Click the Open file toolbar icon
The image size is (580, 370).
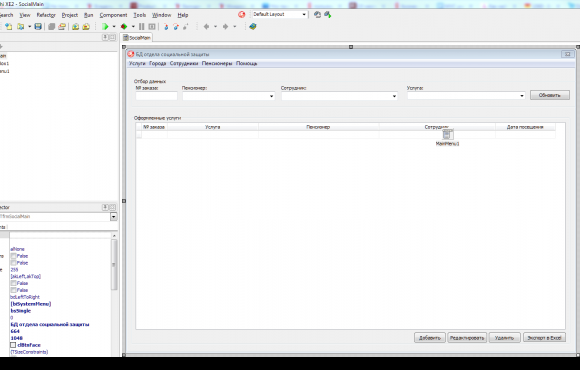[x=21, y=27]
